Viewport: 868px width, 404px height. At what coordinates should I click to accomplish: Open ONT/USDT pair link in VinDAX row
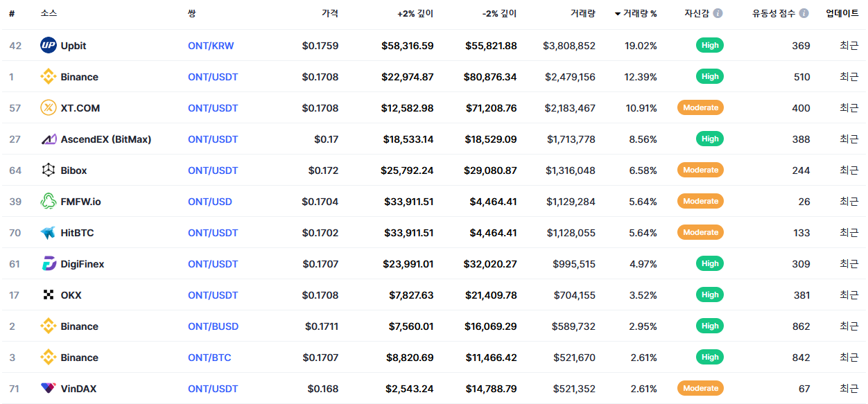(213, 389)
